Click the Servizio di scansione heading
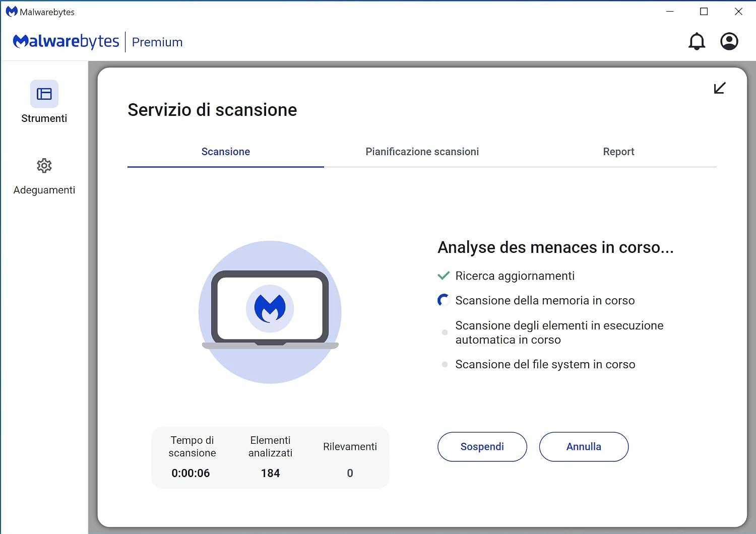The height and width of the screenshot is (534, 756). pyautogui.click(x=212, y=110)
